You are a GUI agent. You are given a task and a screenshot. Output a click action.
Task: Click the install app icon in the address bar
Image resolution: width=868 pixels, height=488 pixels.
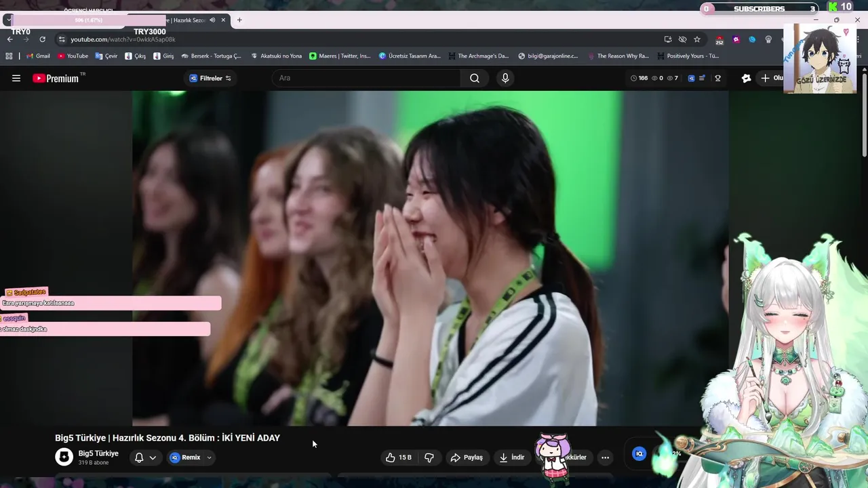coord(668,39)
